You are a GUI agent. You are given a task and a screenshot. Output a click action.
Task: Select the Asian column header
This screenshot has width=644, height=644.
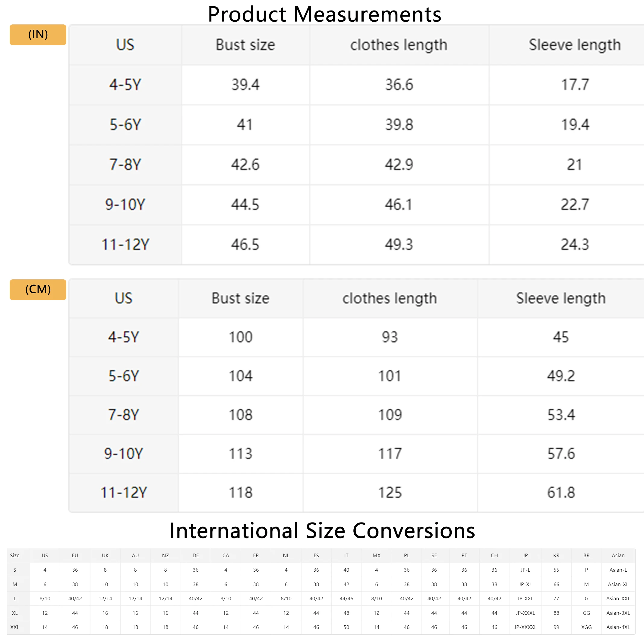[x=618, y=555]
